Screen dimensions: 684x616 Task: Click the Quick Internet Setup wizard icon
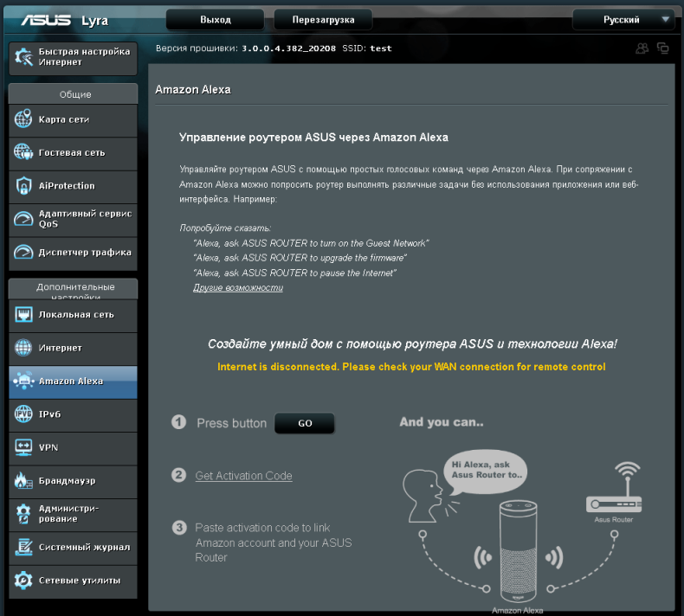(x=23, y=57)
